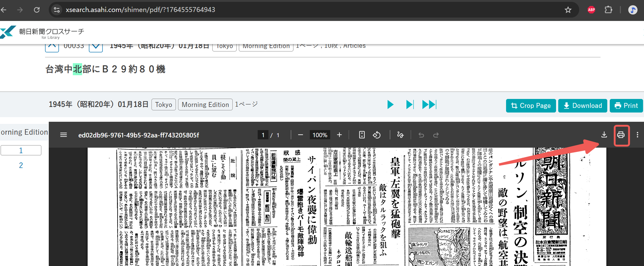644x266 pixels.
Task: Click the PDF file name ed02db96-9761-49b5
Action: pos(139,135)
